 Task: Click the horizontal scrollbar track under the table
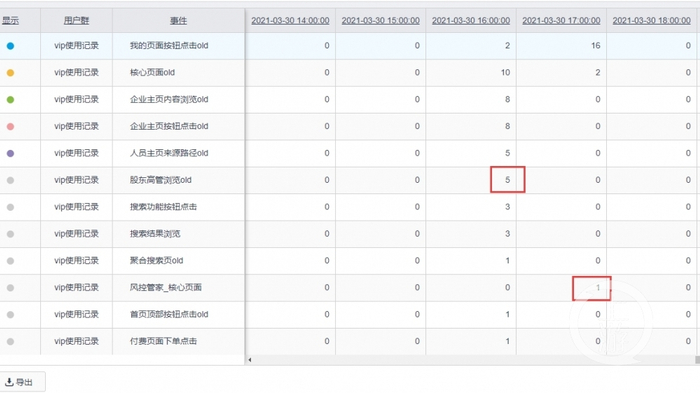(473, 360)
